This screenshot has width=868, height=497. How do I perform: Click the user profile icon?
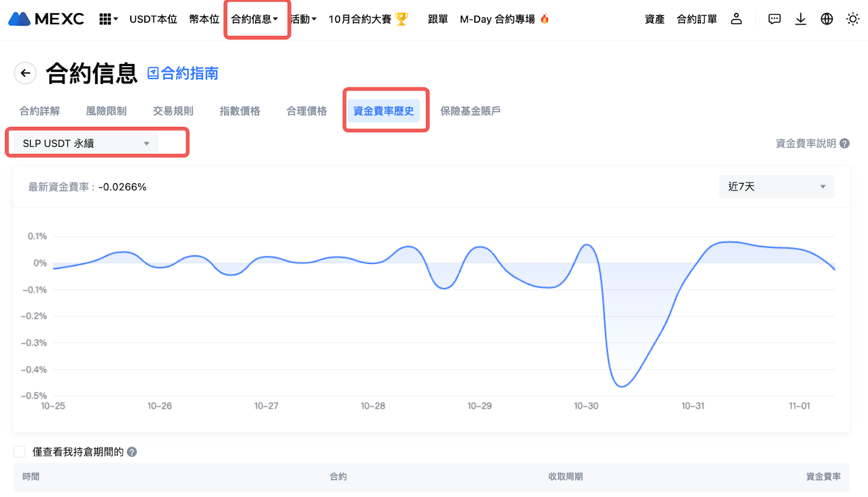coord(736,19)
